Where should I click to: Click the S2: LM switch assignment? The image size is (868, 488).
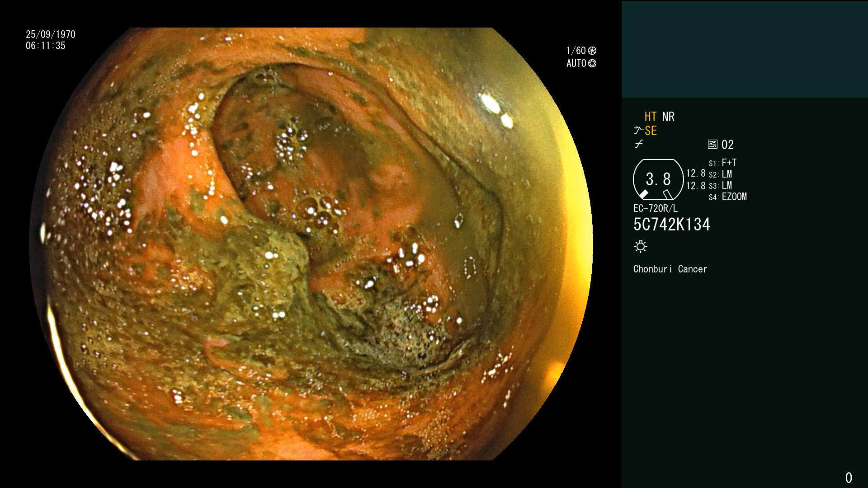pos(720,174)
